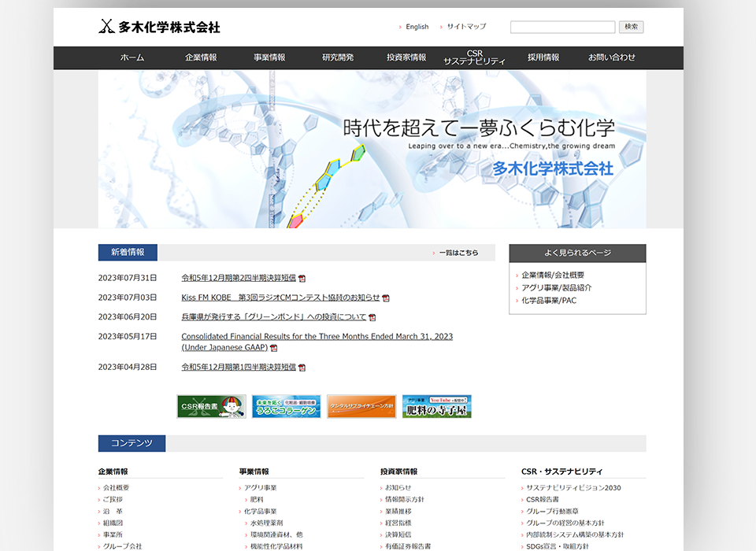Click inside the search text field

562,26
